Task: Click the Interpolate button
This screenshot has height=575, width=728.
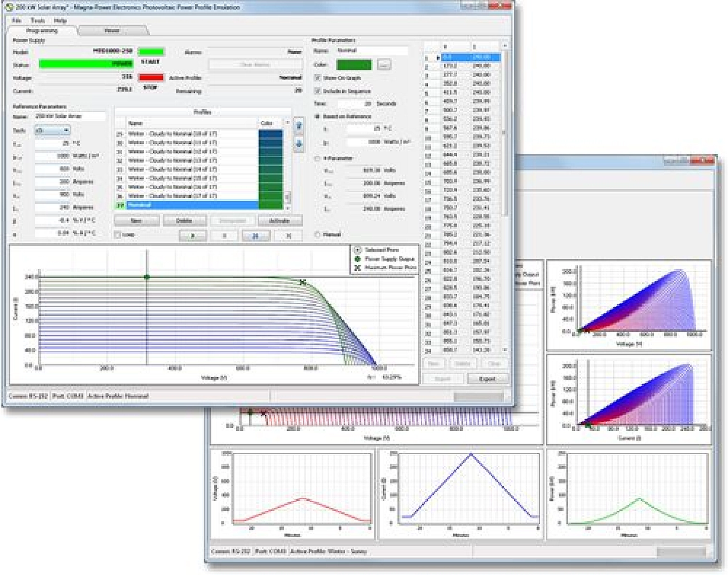Action: [x=232, y=220]
